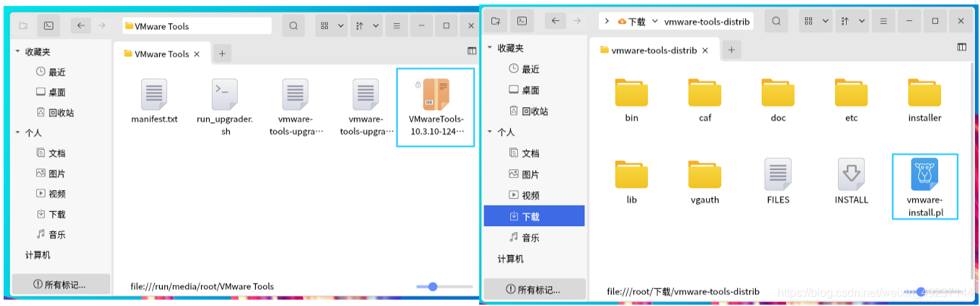Click vmware-tools-distrib breadcrumb in path bar
This screenshot has height=306, width=980.
point(707,22)
